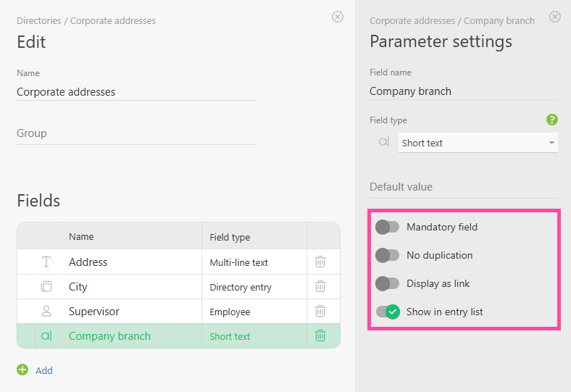
Task: Click the Add field link
Action: [x=44, y=370]
